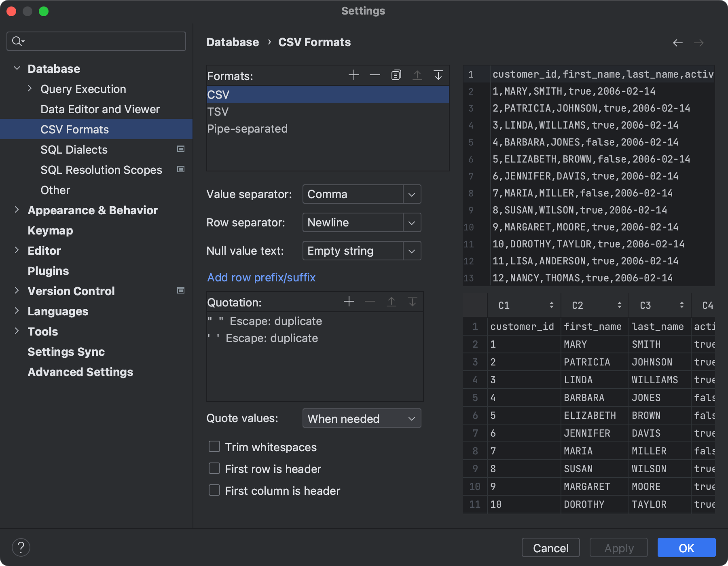Viewport: 728px width, 566px height.
Task: Open the Quote values dropdown
Action: tap(412, 418)
